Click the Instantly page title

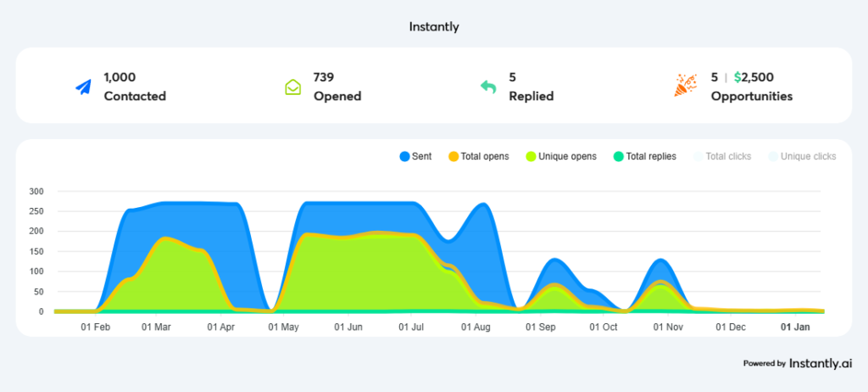(434, 26)
